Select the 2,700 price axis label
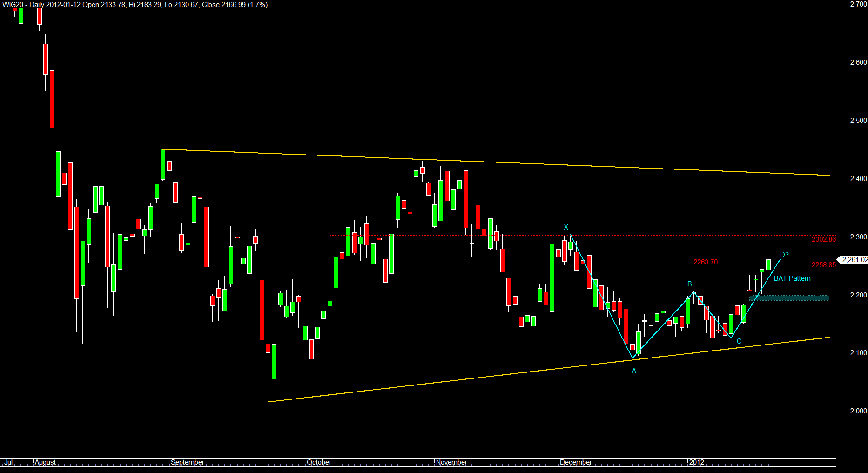The height and width of the screenshot is (473, 868). pos(858,4)
